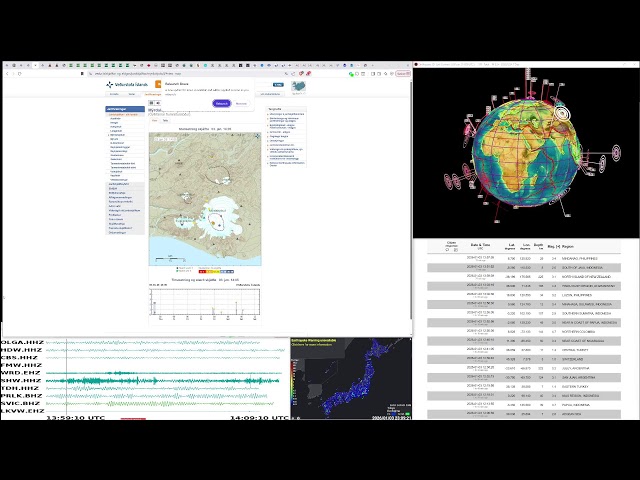This screenshot has height=480, width=640.
Task: Click the FMW.HHZ seismogram label
Action: point(21,365)
